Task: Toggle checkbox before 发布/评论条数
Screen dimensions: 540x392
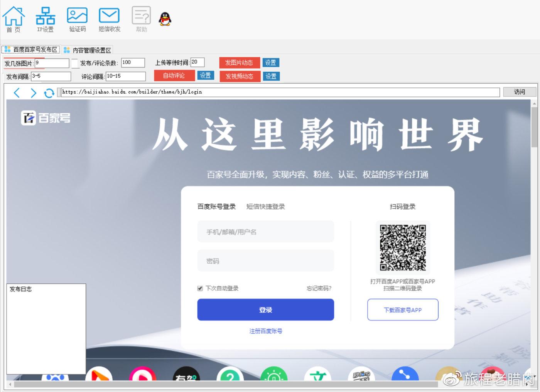Action: pos(74,63)
